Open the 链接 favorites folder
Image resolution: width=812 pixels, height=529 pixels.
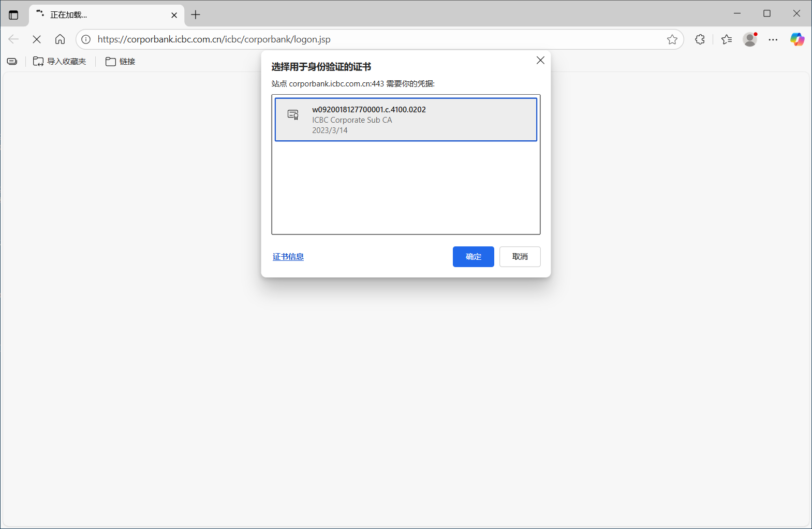point(120,62)
